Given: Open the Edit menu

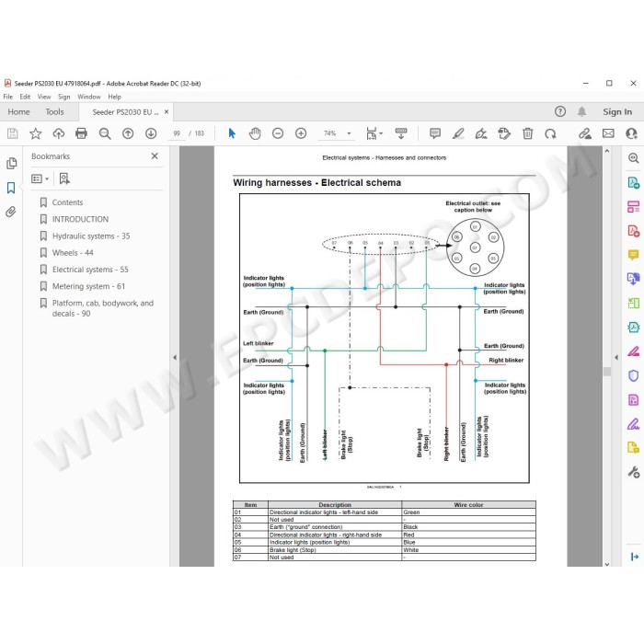Looking at the screenshot, I should point(25,97).
